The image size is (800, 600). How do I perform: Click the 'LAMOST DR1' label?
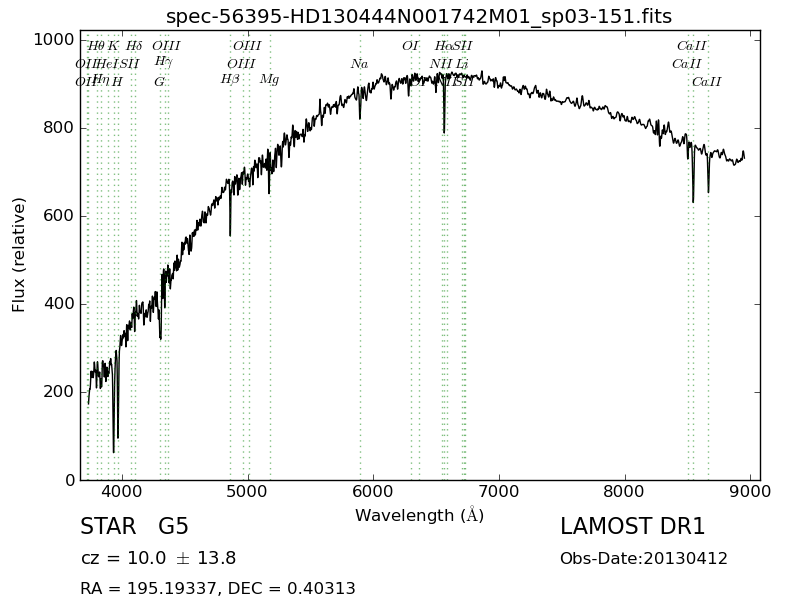click(x=632, y=526)
